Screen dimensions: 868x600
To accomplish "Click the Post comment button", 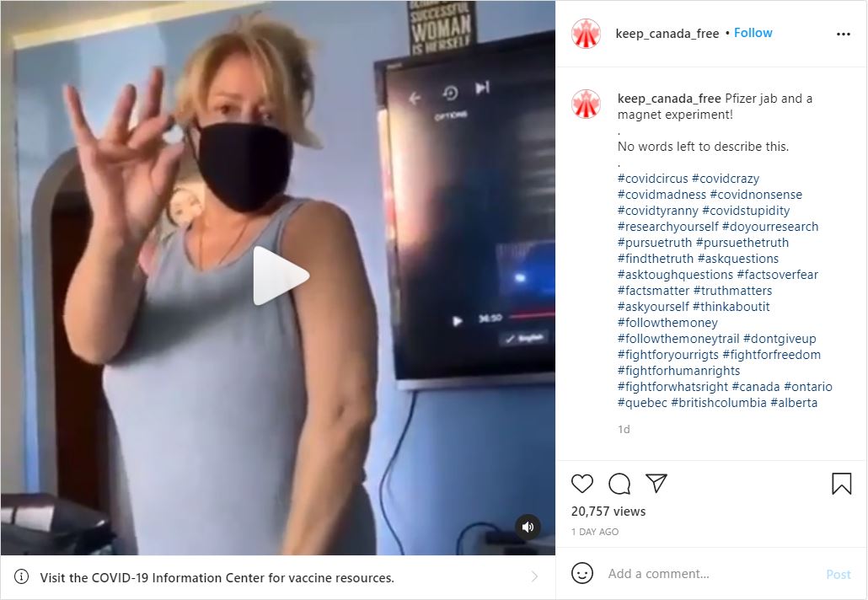I will (x=839, y=575).
